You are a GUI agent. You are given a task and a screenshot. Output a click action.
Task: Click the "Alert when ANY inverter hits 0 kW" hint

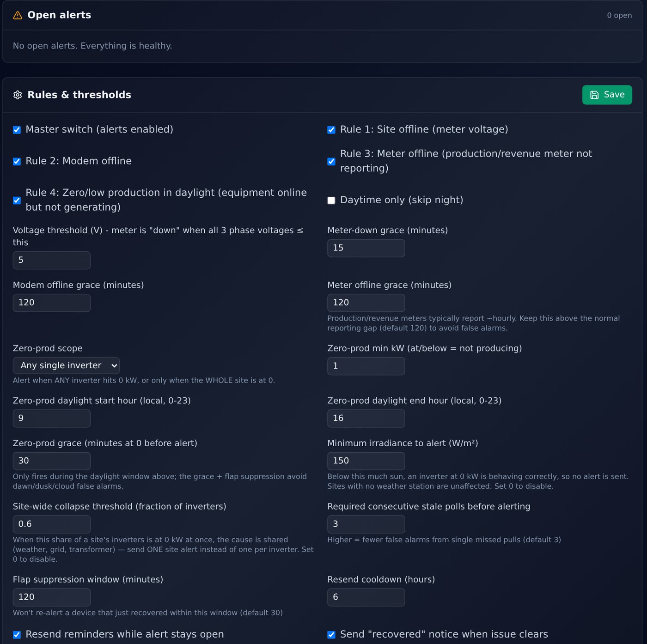point(144,380)
